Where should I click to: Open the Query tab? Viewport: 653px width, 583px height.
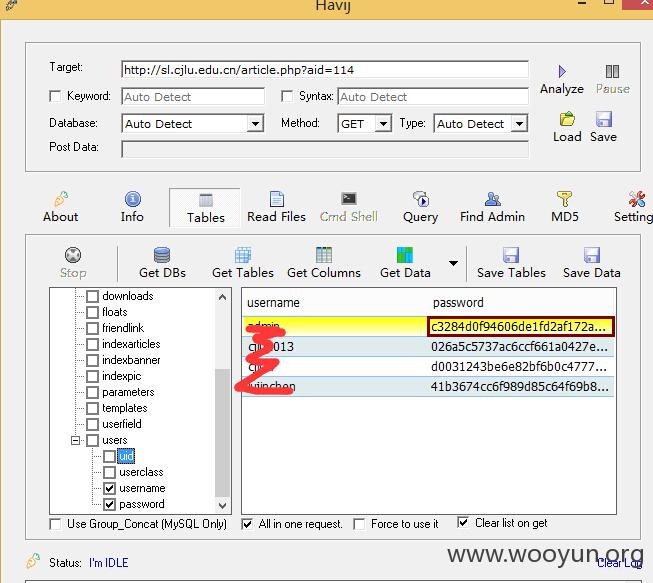421,208
